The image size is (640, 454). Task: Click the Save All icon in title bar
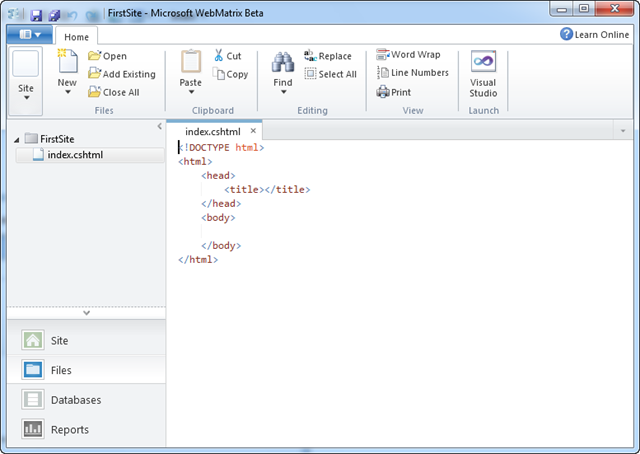54,15
